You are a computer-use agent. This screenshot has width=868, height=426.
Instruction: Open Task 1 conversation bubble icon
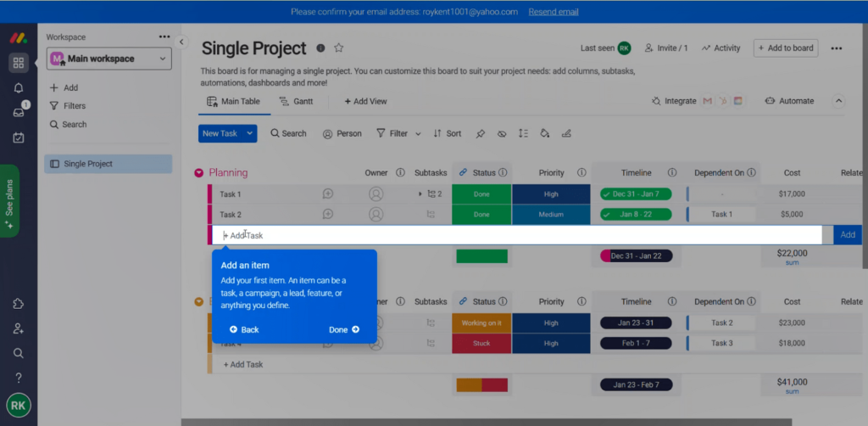pos(328,193)
